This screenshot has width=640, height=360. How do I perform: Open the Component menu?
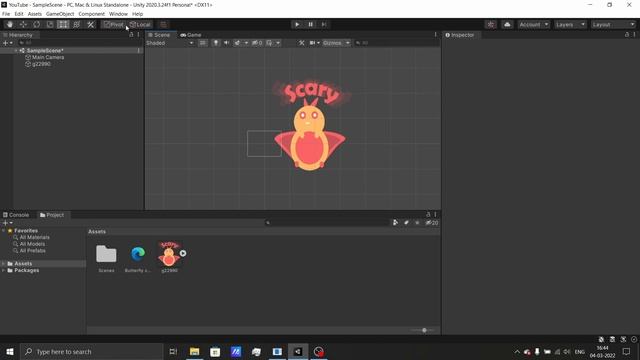(91, 14)
